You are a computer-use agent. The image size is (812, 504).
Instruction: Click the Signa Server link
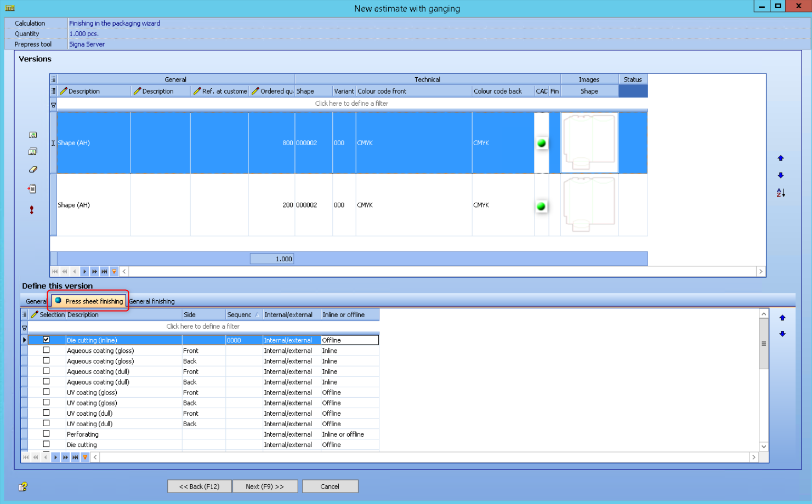[x=87, y=44]
